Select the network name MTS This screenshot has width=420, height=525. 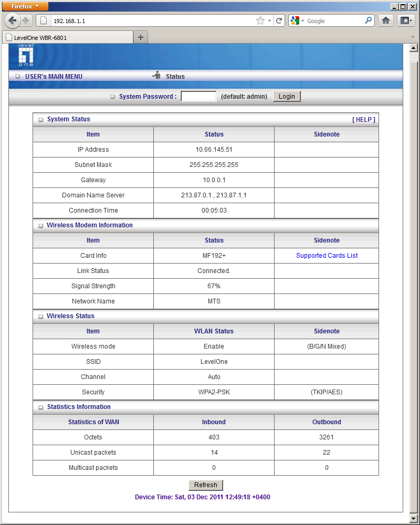coord(214,301)
